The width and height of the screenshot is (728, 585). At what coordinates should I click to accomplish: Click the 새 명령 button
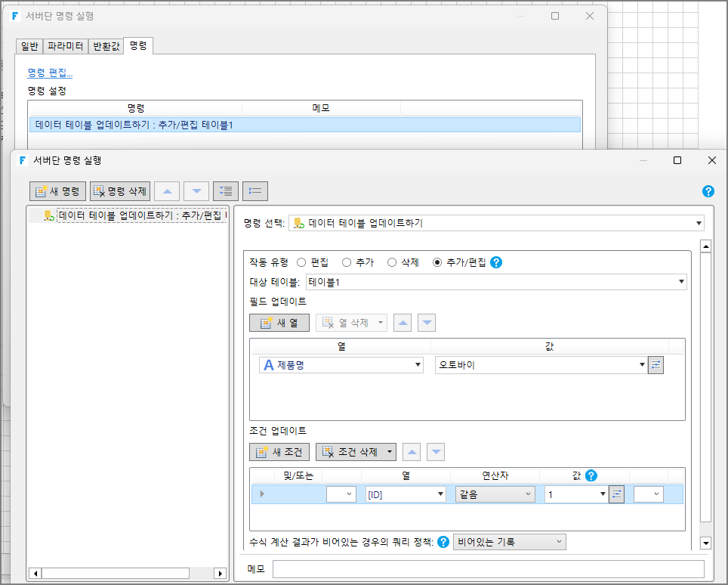coord(57,190)
